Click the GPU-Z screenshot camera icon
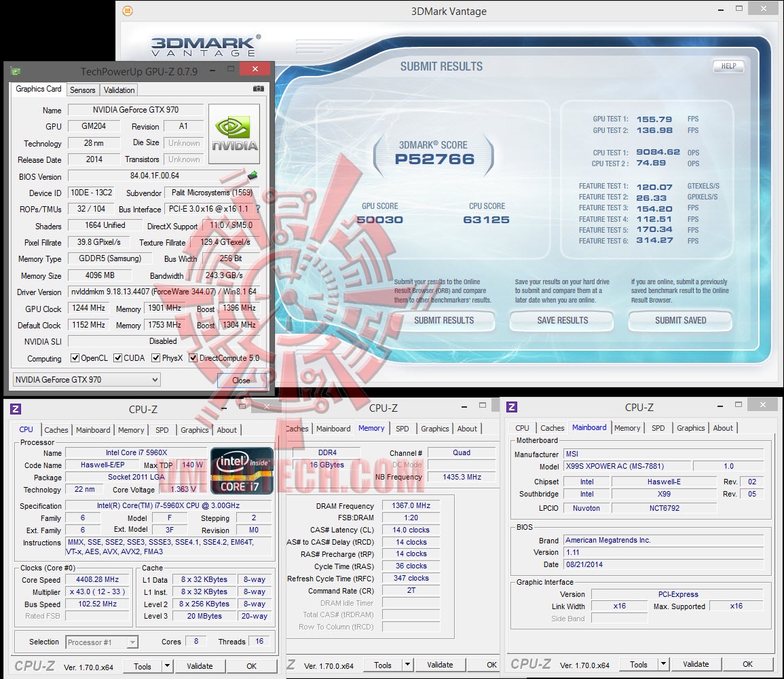 pyautogui.click(x=258, y=89)
